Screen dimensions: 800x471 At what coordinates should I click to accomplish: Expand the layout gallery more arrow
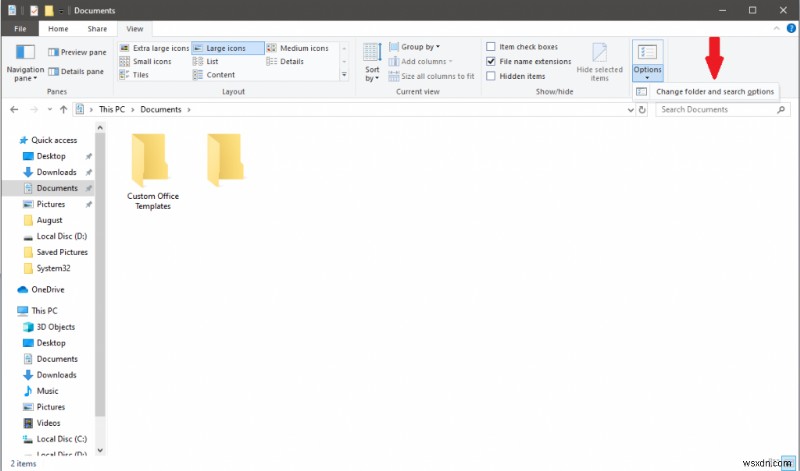(x=344, y=75)
